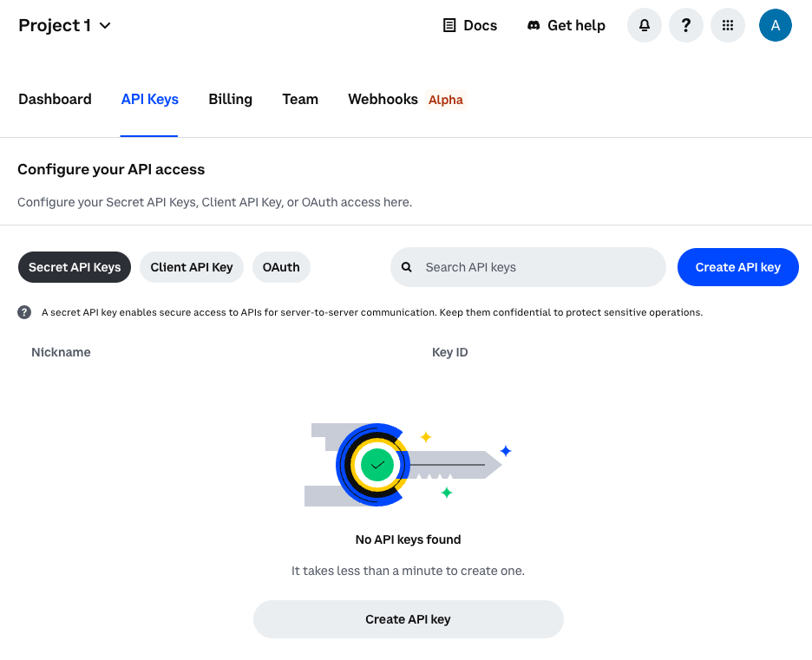The height and width of the screenshot is (660, 812).
Task: Click the Nickname column header
Action: [x=61, y=352]
